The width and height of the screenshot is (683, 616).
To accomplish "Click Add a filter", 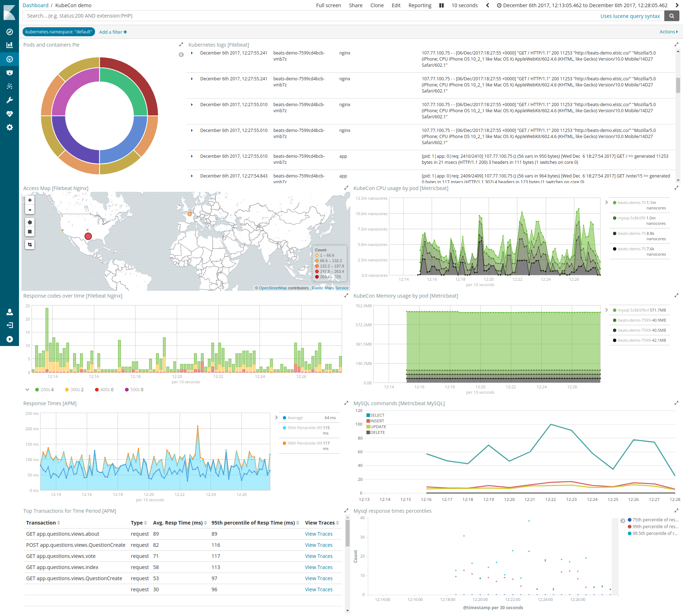I will click(113, 32).
